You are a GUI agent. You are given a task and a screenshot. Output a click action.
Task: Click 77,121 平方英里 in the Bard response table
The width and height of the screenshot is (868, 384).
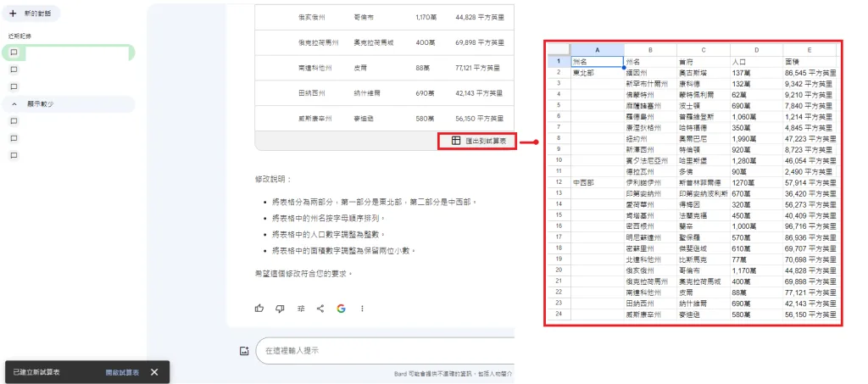(478, 68)
